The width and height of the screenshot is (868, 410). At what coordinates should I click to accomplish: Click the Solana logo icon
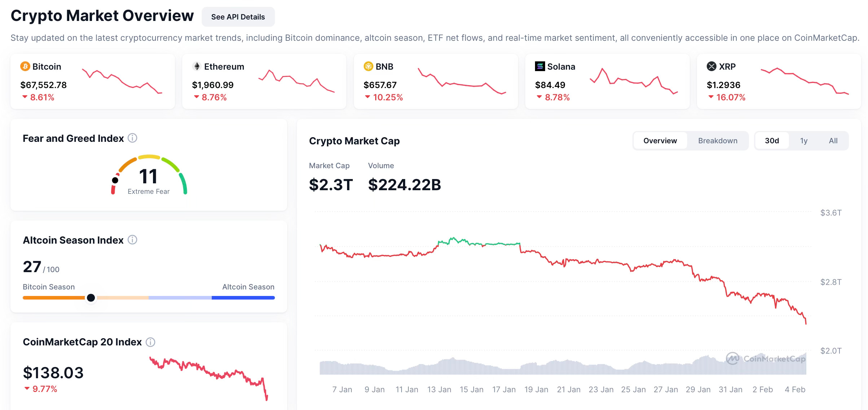(540, 66)
